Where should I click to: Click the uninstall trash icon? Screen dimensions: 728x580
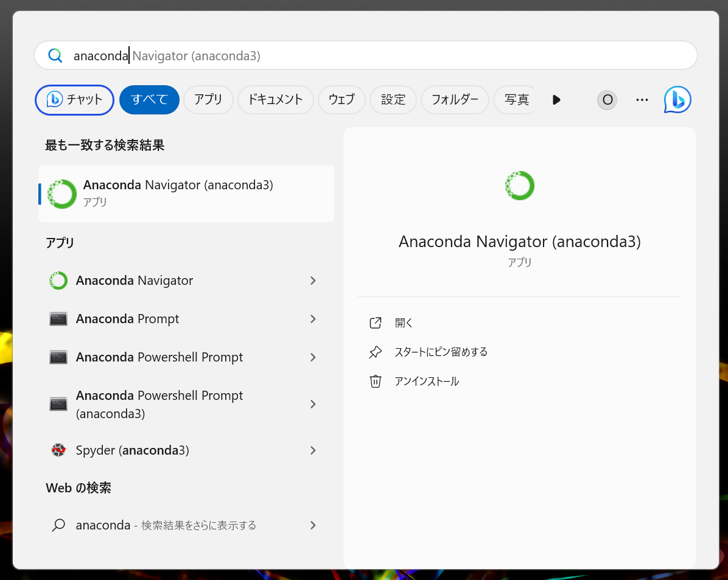point(376,381)
